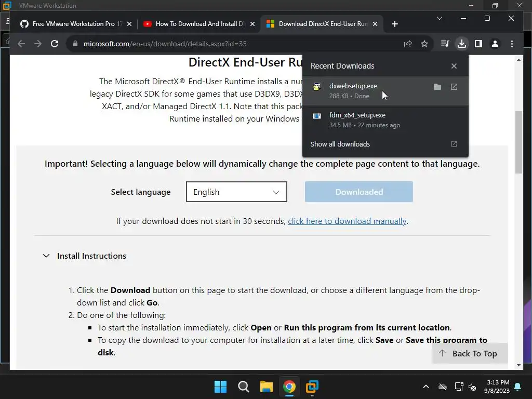
Task: Open the clock showing 3:13 PM
Action: (497, 387)
